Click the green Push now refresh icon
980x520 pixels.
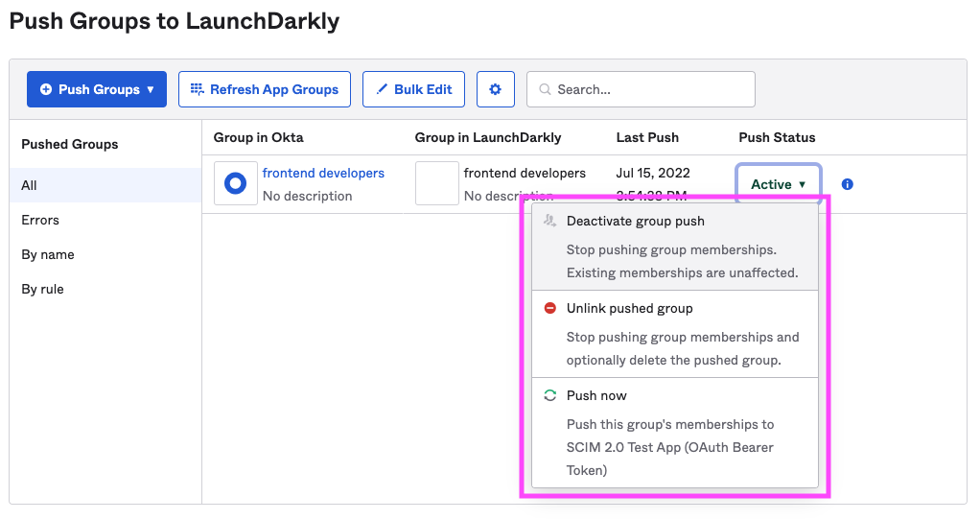tap(549, 395)
